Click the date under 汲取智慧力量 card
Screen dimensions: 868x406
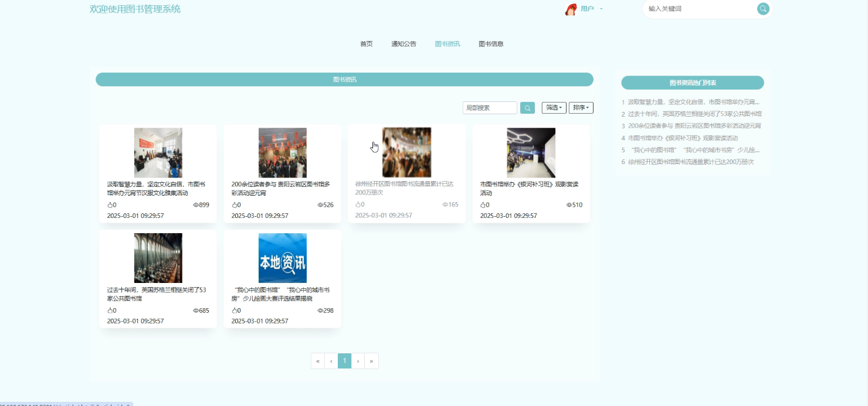135,216
